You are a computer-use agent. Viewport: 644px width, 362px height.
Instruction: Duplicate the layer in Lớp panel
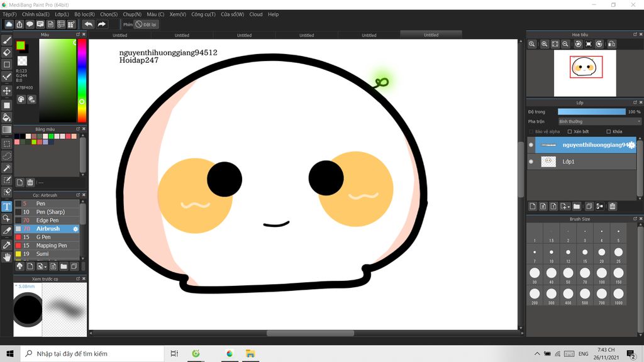(589, 206)
